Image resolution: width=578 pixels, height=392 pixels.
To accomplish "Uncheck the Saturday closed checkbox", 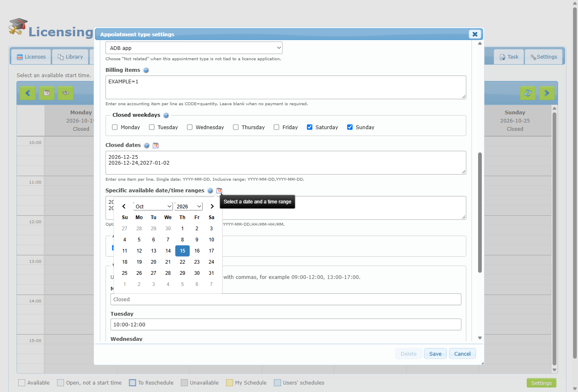I will pos(309,127).
